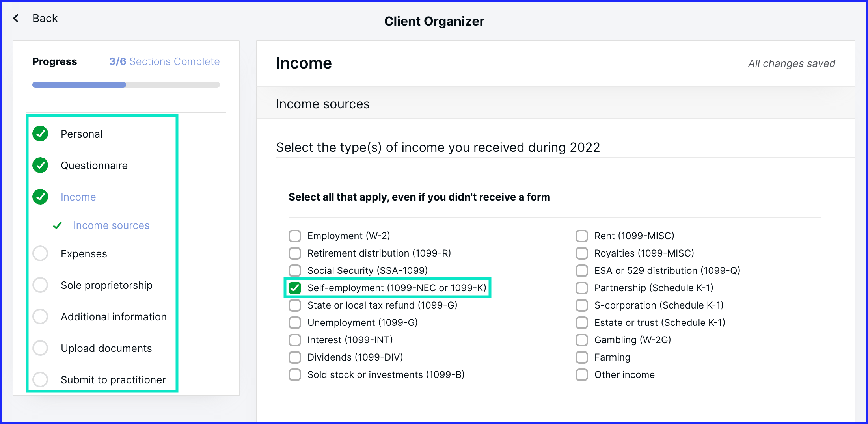Open the Additional information section
Screen dimensions: 868x424
pyautogui.click(x=114, y=316)
